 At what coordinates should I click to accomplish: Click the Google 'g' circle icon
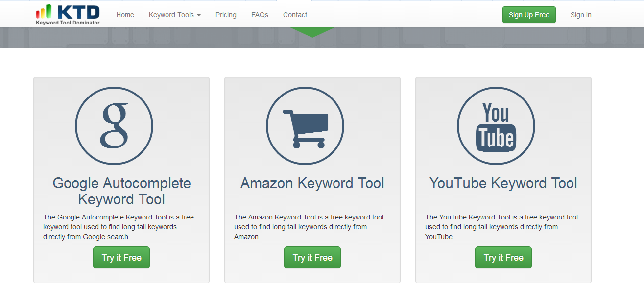pyautogui.click(x=114, y=126)
